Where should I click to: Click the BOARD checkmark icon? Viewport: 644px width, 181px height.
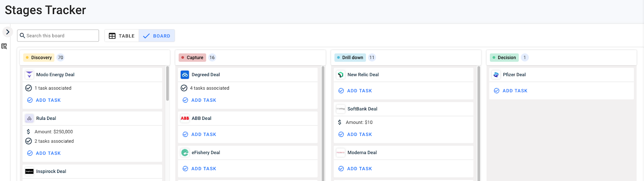146,36
